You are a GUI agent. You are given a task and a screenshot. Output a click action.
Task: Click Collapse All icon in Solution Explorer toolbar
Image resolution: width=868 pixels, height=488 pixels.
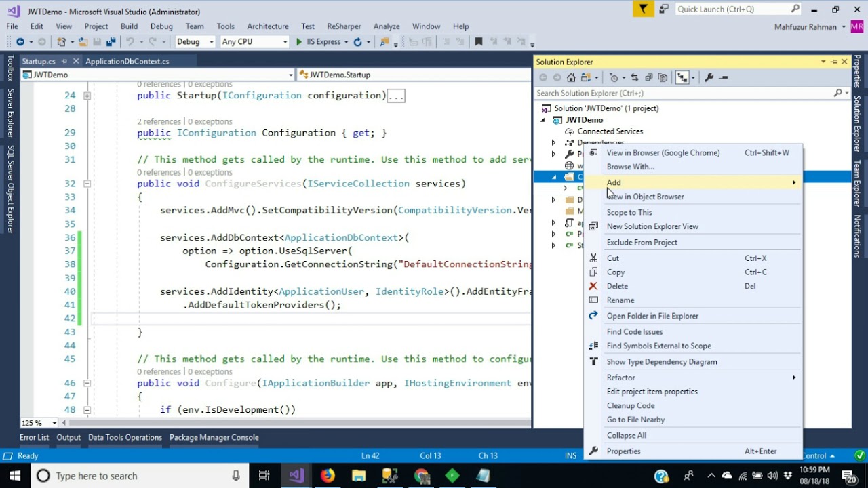click(649, 77)
